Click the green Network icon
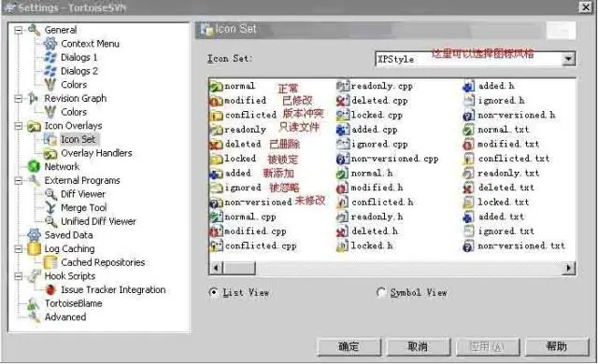This screenshot has height=364, width=598. pyautogui.click(x=34, y=167)
